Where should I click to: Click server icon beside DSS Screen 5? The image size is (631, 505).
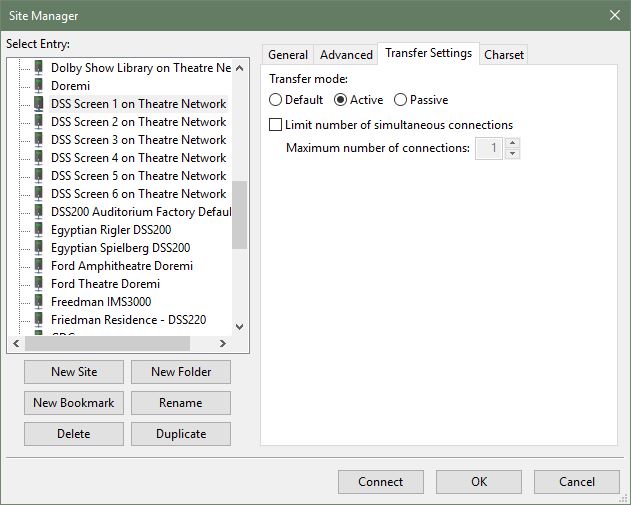coord(39,175)
